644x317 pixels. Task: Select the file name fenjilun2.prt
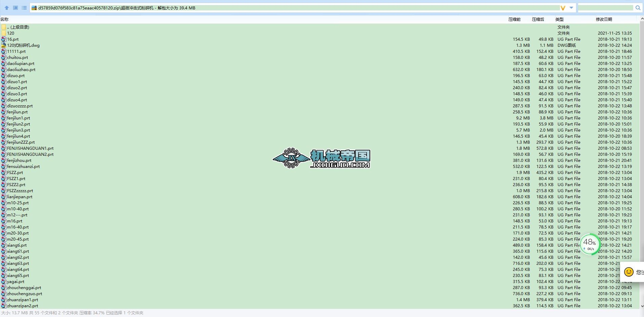coord(18,124)
